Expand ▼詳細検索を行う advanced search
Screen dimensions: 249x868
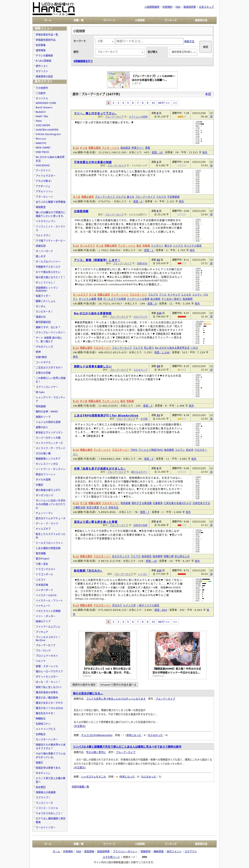83,61
